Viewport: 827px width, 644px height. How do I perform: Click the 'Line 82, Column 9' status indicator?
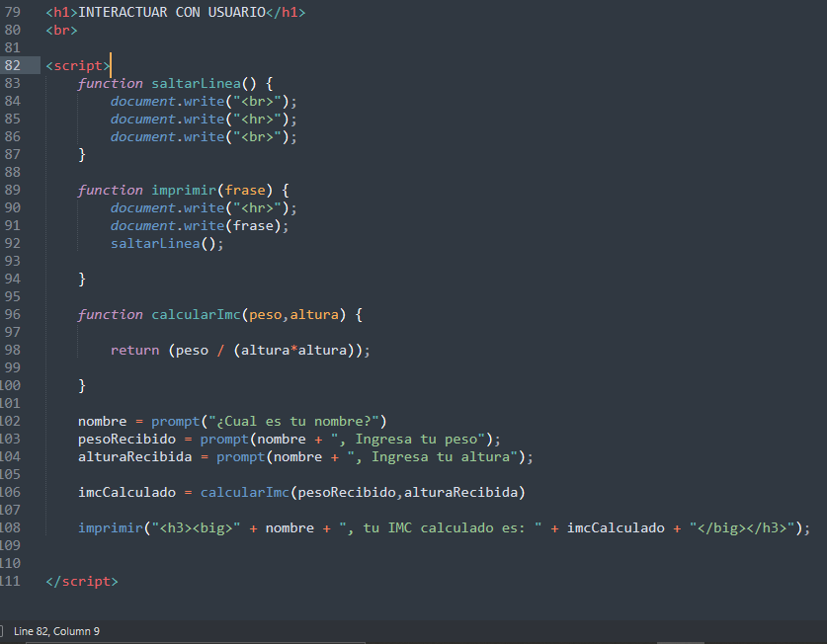(56, 631)
